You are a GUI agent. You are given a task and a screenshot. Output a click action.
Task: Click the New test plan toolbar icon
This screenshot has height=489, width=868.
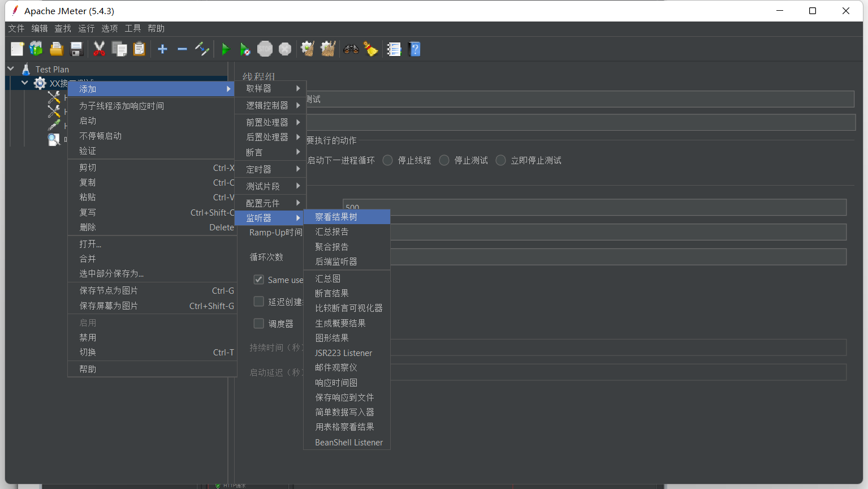(17, 49)
